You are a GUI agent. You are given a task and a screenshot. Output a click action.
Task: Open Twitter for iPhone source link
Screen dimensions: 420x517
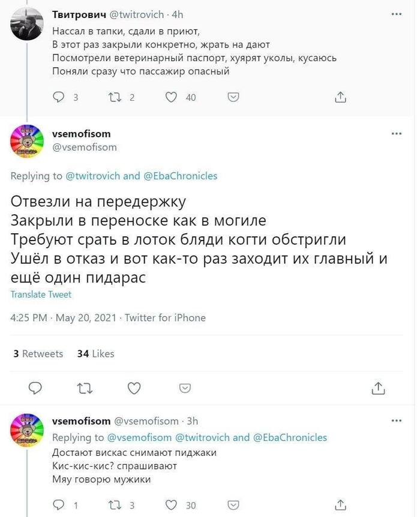tap(165, 318)
